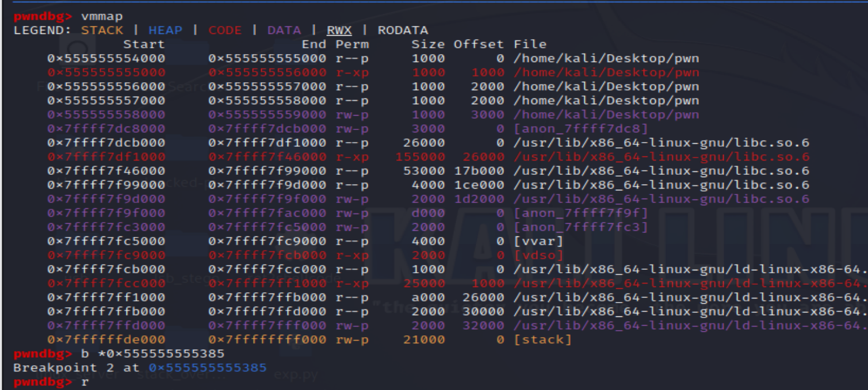
Task: Click the offset value 1d2000
Action: click(479, 199)
